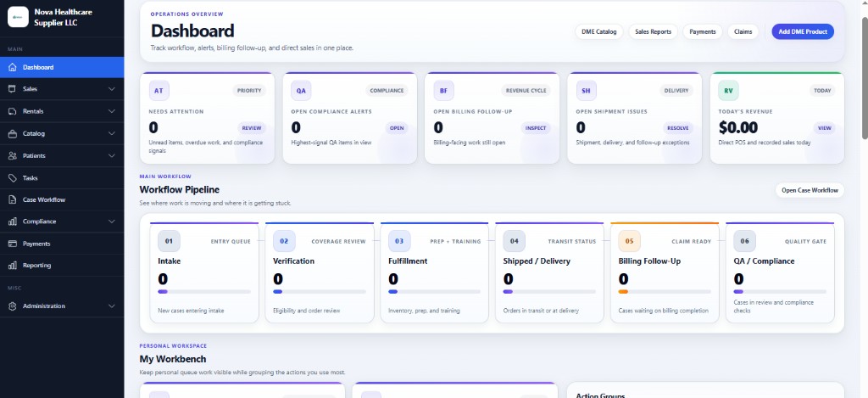Click the REVENUE CYCLE tag on billing card
Image resolution: width=868 pixels, height=398 pixels.
(x=526, y=90)
